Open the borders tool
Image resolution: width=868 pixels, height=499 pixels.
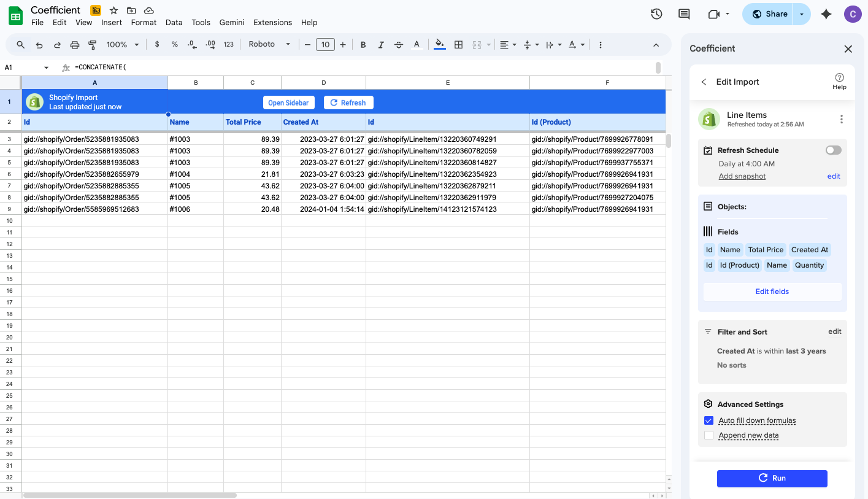(458, 44)
